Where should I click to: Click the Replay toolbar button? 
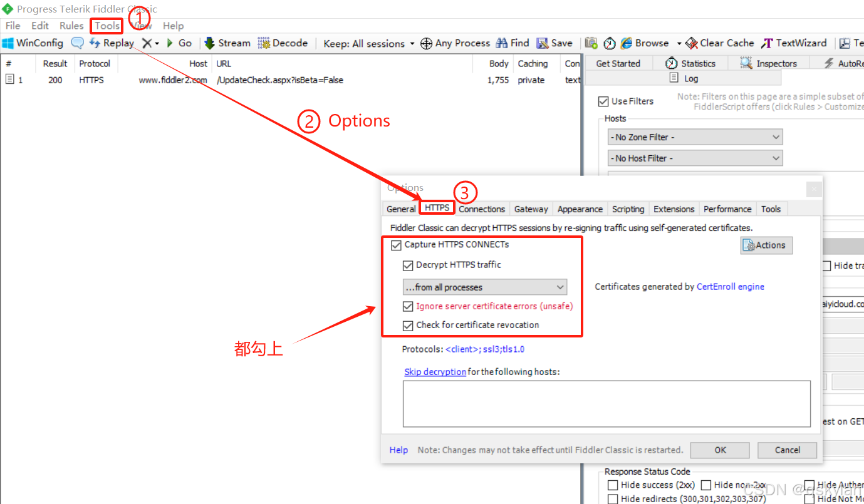112,43
